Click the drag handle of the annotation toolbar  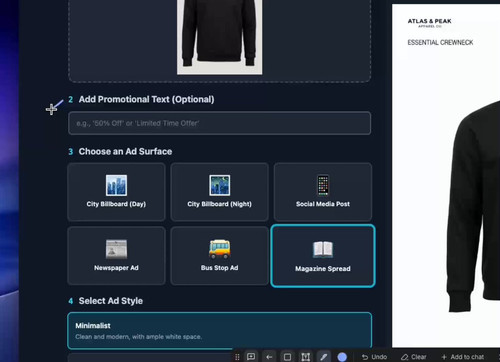click(x=237, y=357)
